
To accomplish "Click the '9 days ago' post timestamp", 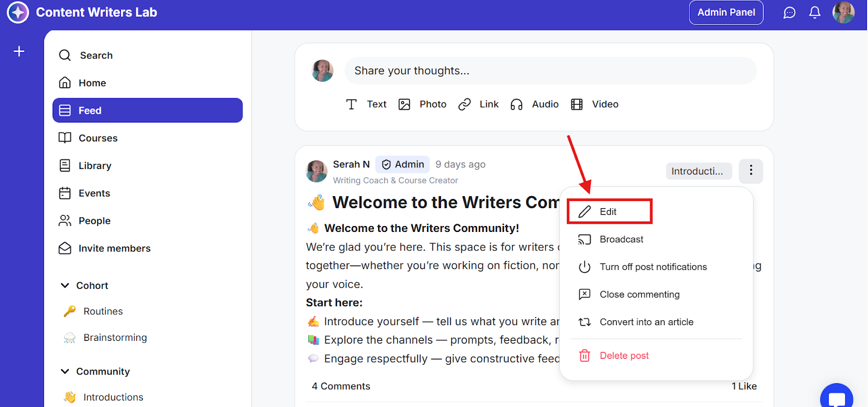I will coord(460,164).
